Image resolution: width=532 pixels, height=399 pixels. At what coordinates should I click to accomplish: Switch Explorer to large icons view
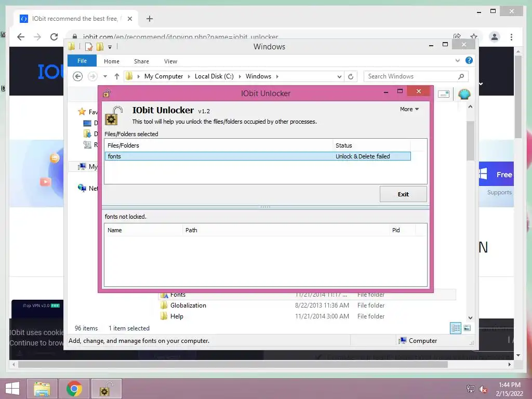click(x=467, y=328)
